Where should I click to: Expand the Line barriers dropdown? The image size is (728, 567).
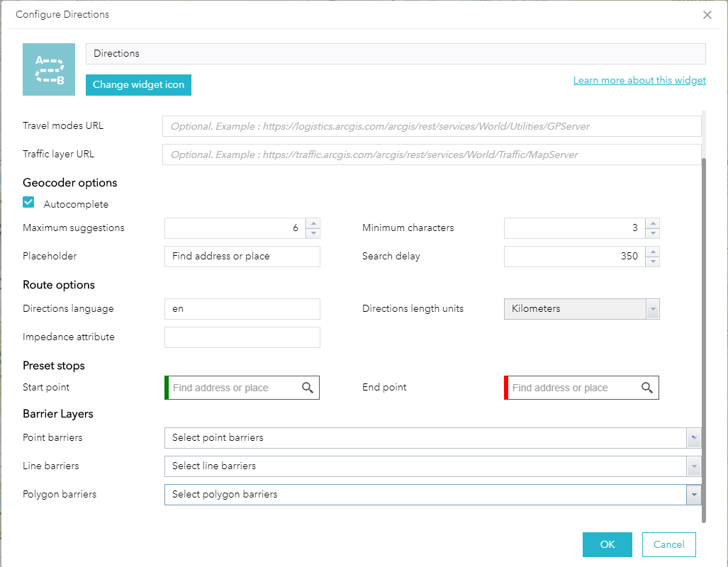694,466
